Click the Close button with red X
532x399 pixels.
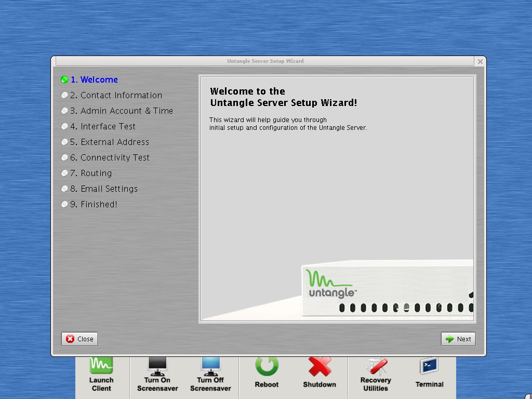(79, 339)
